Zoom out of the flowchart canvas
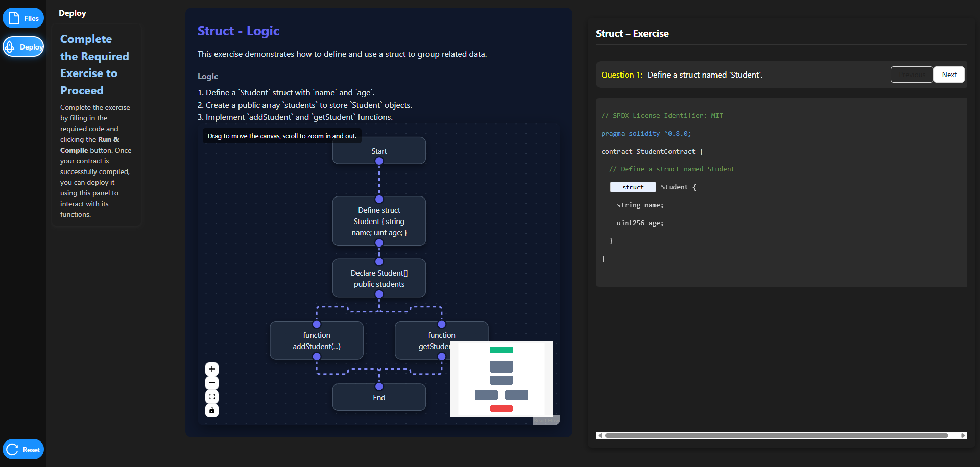 tap(212, 383)
